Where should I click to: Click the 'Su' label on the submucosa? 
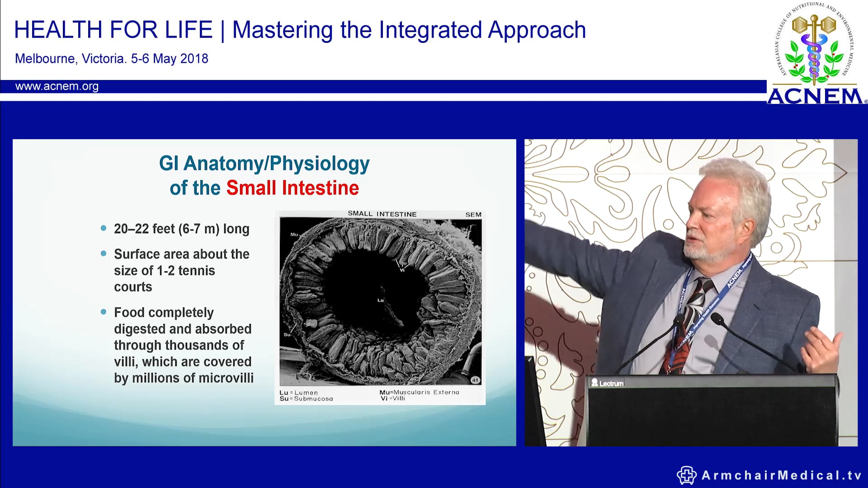point(288,334)
